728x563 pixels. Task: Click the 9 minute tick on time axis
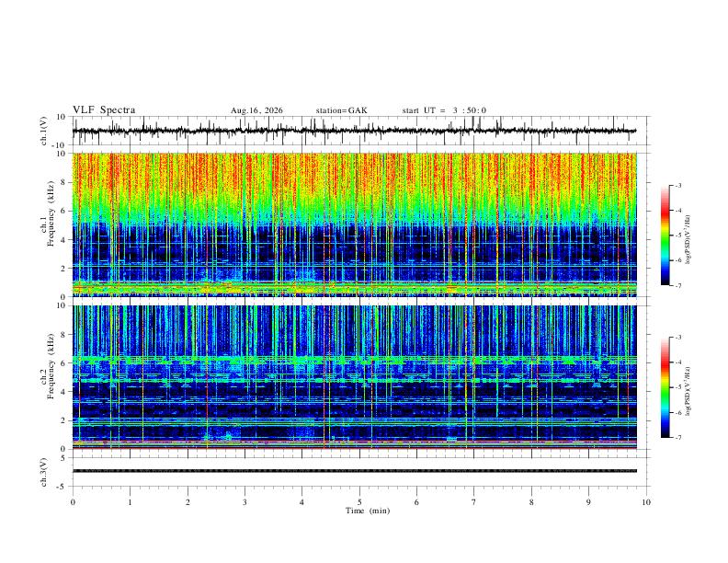(x=588, y=502)
